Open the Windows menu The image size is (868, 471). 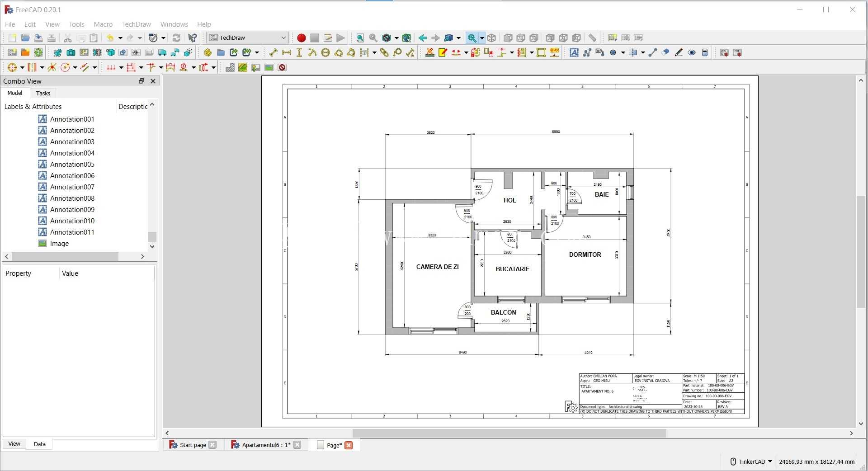[x=174, y=24]
